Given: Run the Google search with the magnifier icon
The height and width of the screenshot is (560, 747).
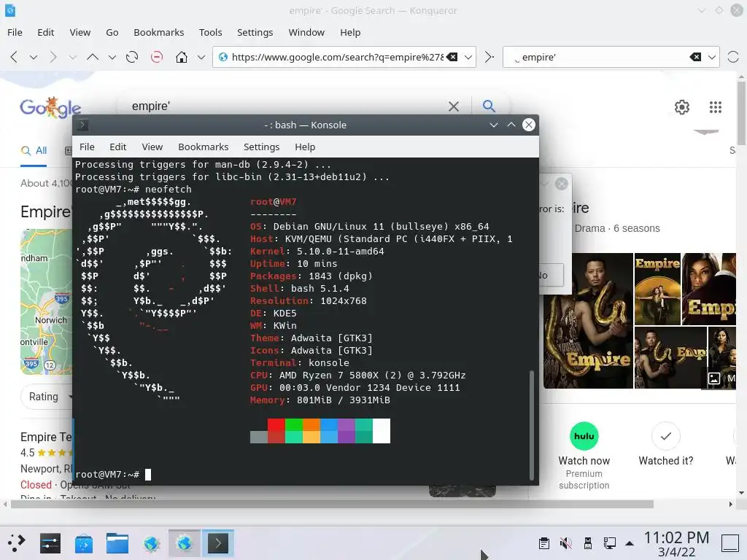Looking at the screenshot, I should point(489,106).
